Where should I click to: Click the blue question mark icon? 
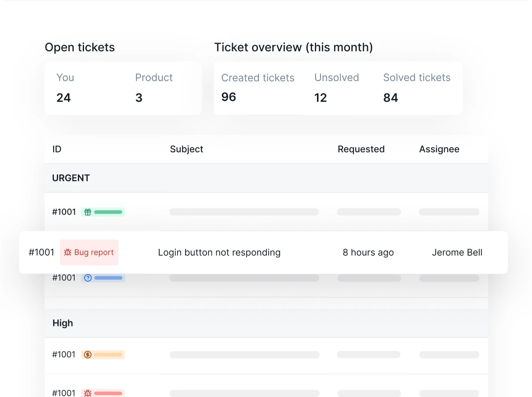click(88, 278)
